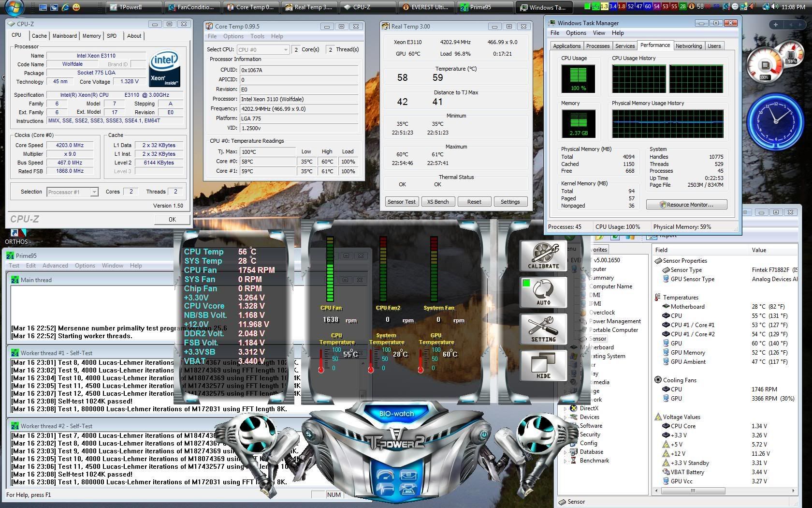Expand the Benchmark node in EVEREST tree
This screenshot has height=508, width=812.
pyautogui.click(x=565, y=461)
